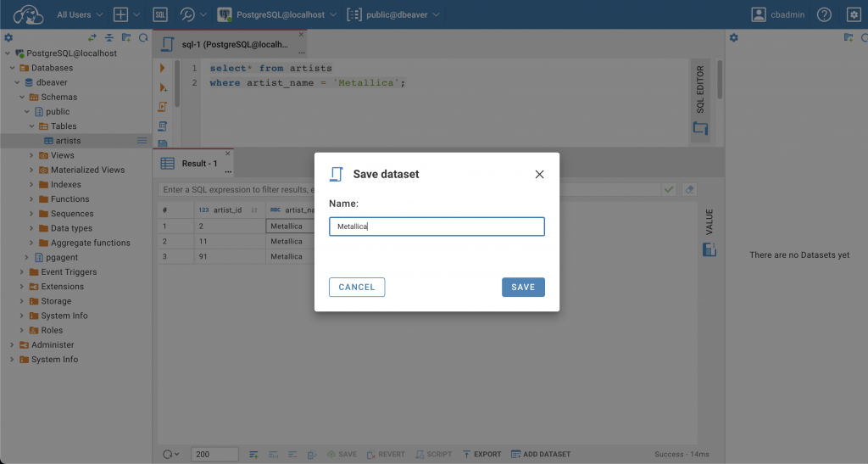Edit the row count field showing 200
This screenshot has height=464, width=868.
tap(214, 454)
